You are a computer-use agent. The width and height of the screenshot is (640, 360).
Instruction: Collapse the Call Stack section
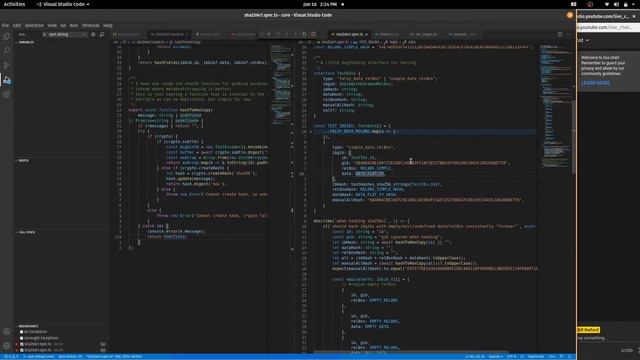[26, 232]
